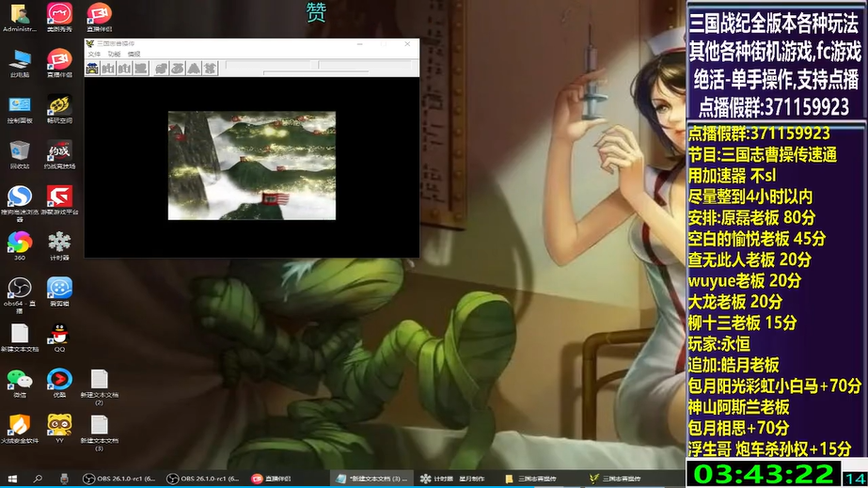The width and height of the screenshot is (868, 488).
Task: Open the 功能 menu in the game window
Action: (114, 55)
